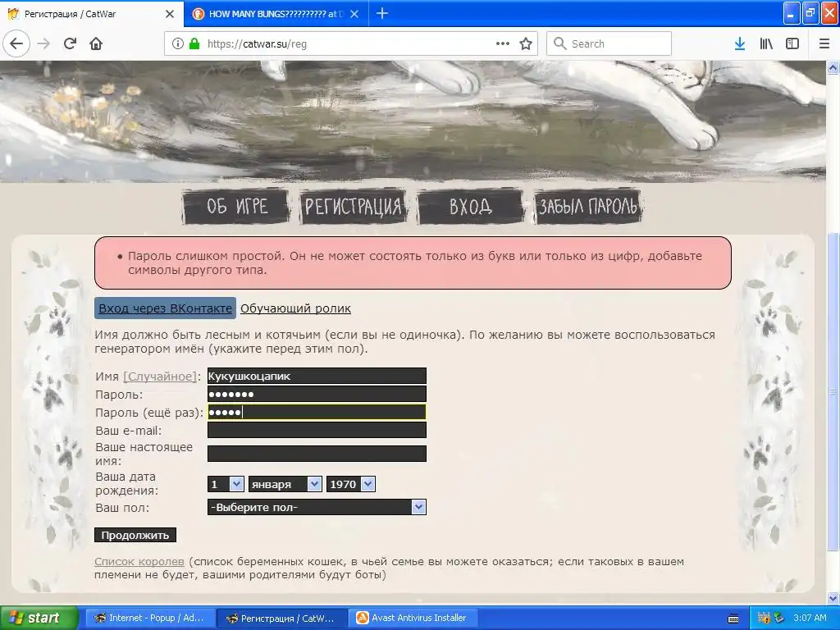Open the Выберите пол dropdown
The height and width of the screenshot is (630, 840).
point(317,507)
